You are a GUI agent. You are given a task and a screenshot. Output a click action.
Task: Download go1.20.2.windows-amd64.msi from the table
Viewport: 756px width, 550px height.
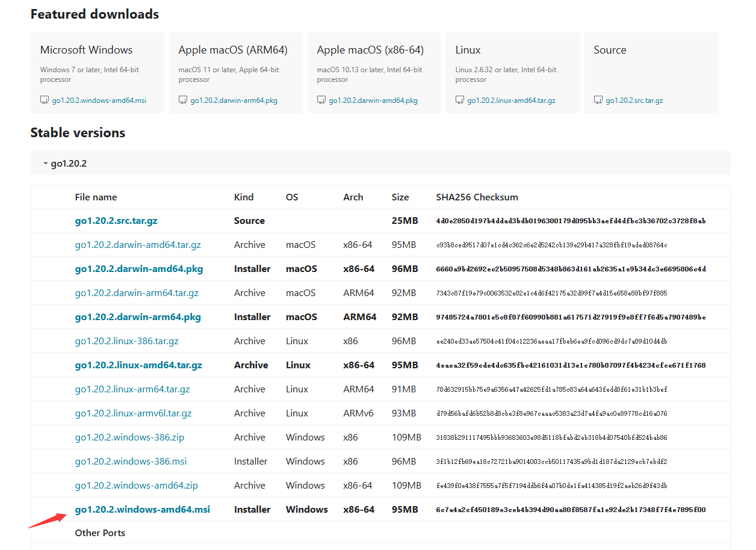143,510
